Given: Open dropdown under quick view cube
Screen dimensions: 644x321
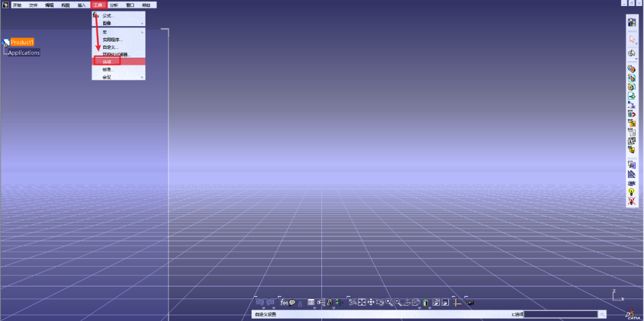Looking at the screenshot, I should [419, 308].
